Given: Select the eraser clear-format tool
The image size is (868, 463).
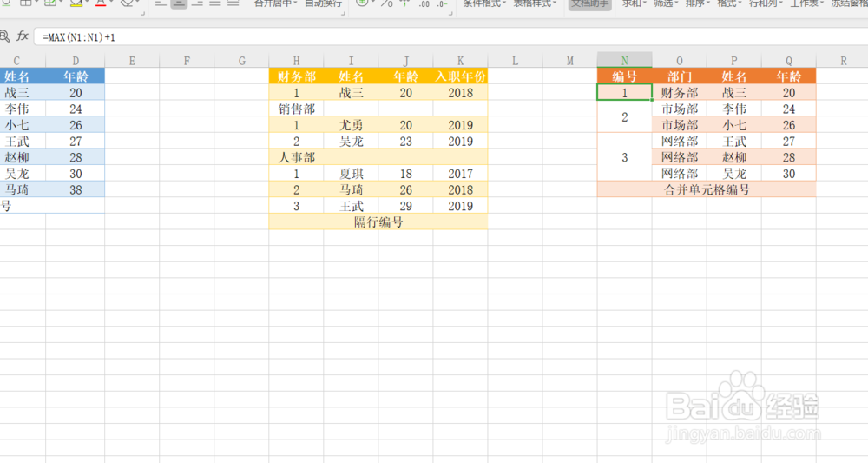Looking at the screenshot, I should tap(127, 3).
